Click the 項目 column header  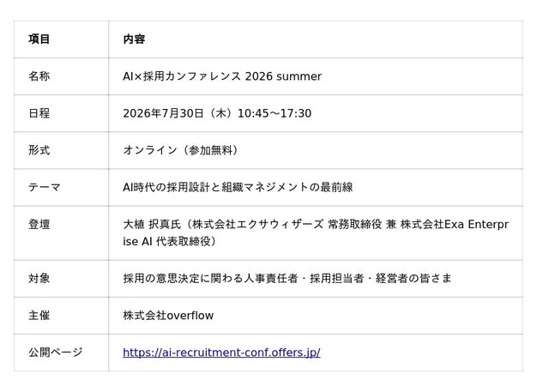39,39
